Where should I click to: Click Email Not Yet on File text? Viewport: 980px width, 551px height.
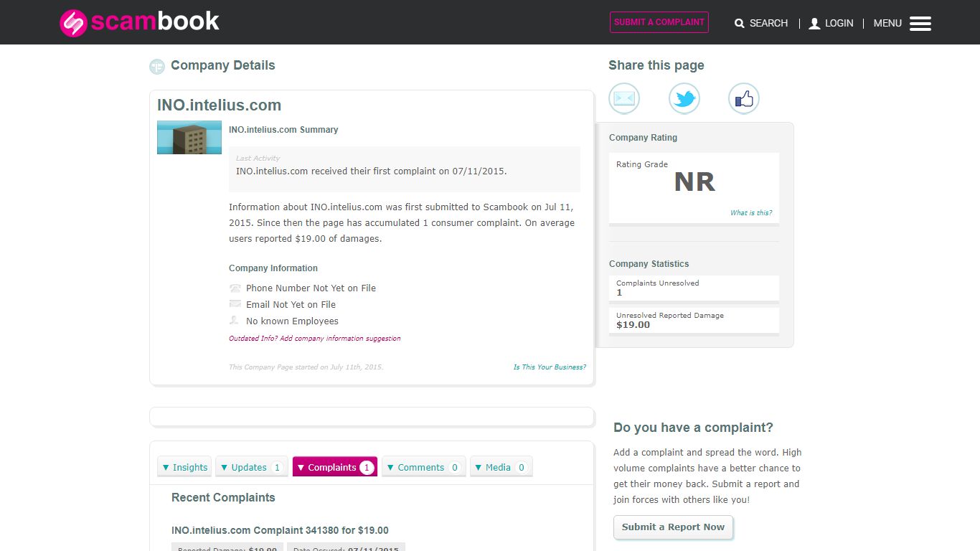coord(291,304)
